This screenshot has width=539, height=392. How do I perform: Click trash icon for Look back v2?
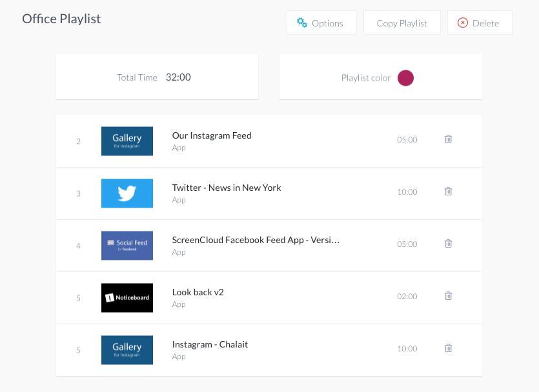pyautogui.click(x=448, y=295)
